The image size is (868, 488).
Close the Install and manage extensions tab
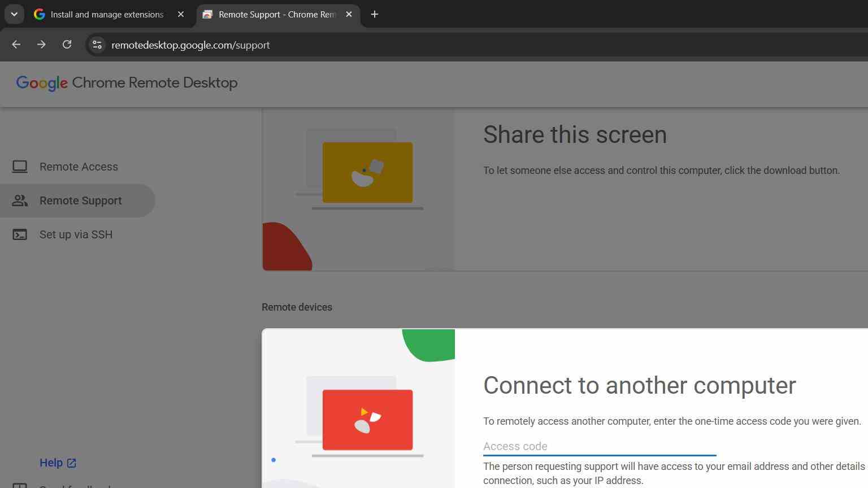(x=181, y=15)
